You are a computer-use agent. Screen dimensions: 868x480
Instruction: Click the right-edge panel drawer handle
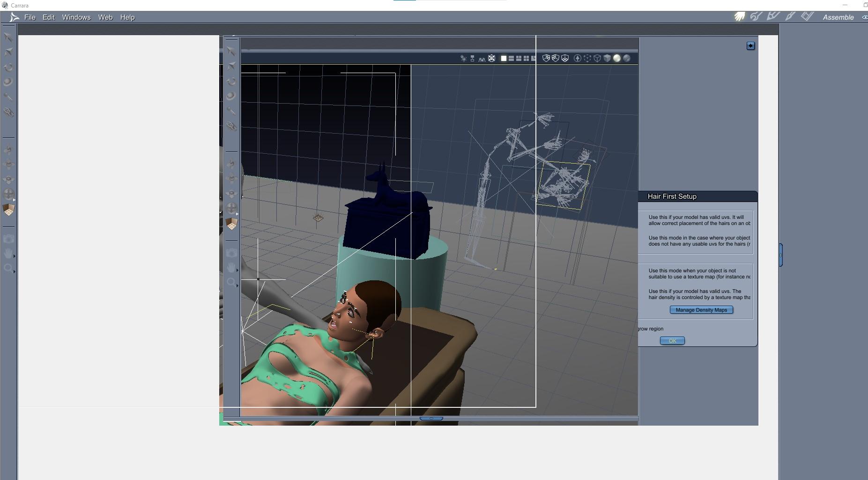[780, 255]
